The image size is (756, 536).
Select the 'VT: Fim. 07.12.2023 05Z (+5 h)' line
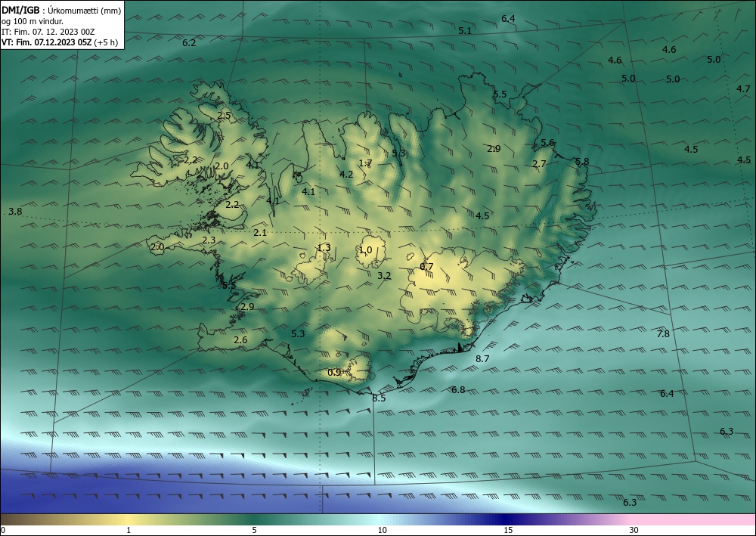coord(59,42)
